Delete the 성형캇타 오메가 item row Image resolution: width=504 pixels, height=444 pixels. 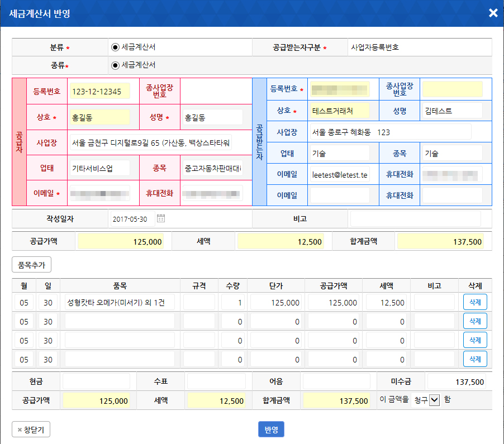tap(475, 302)
